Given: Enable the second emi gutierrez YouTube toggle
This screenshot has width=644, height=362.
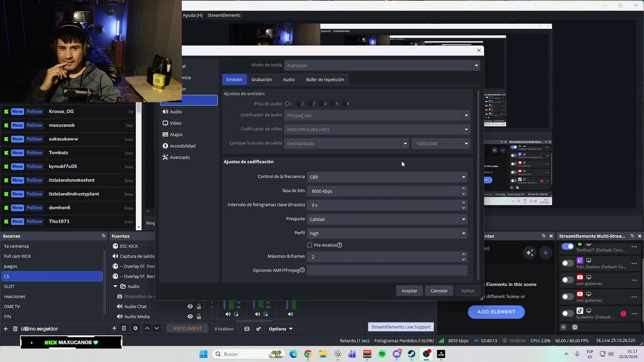Looking at the screenshot, I should [568, 296].
